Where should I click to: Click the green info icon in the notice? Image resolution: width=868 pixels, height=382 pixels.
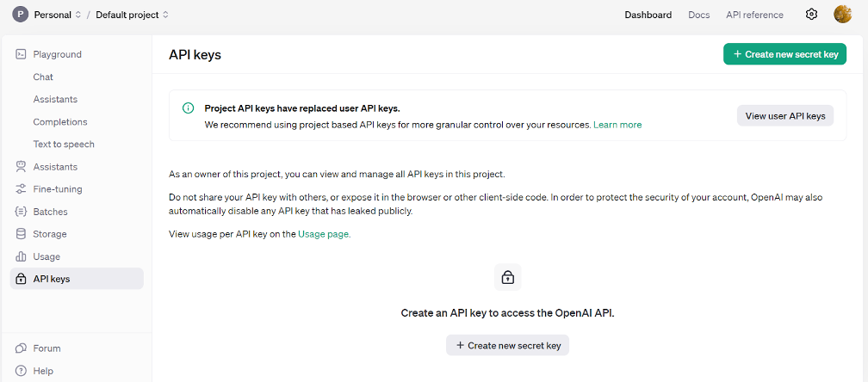[189, 108]
